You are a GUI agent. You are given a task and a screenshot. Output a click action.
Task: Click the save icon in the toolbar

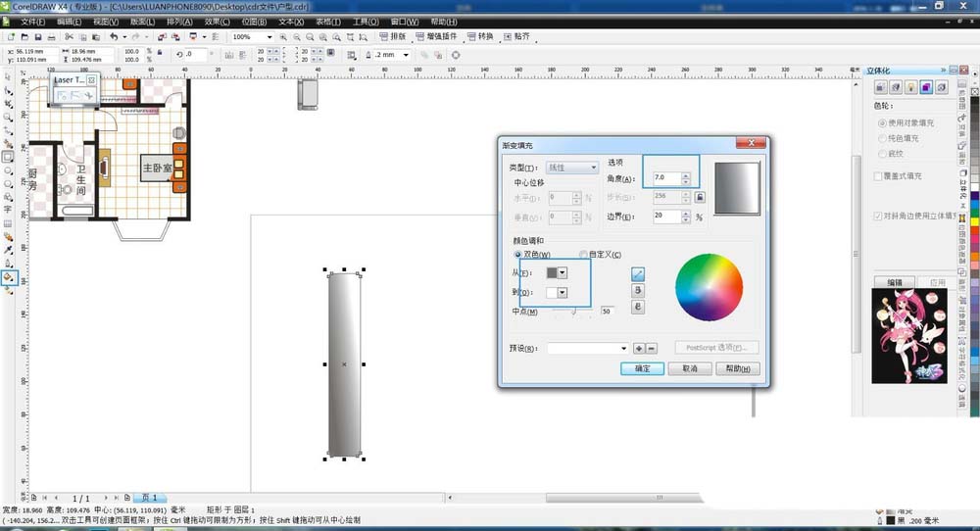pos(37,36)
